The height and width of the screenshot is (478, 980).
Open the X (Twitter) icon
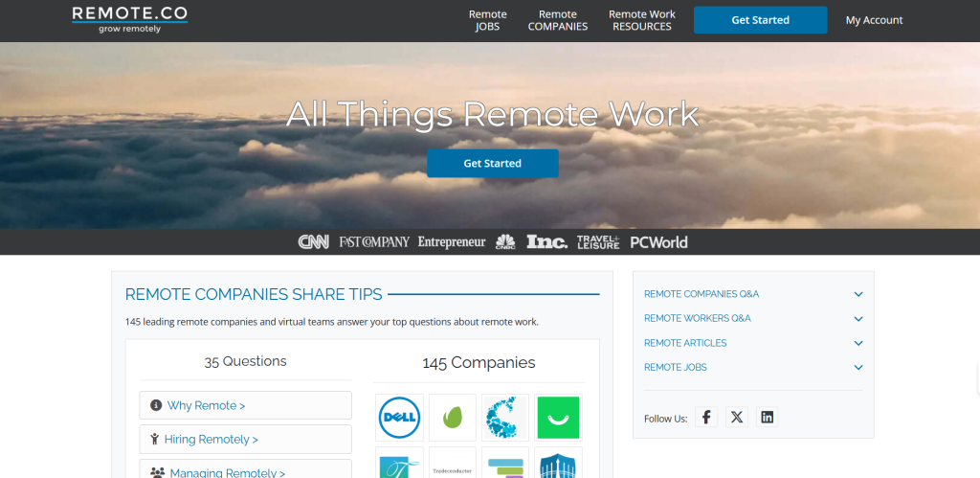[x=737, y=418]
